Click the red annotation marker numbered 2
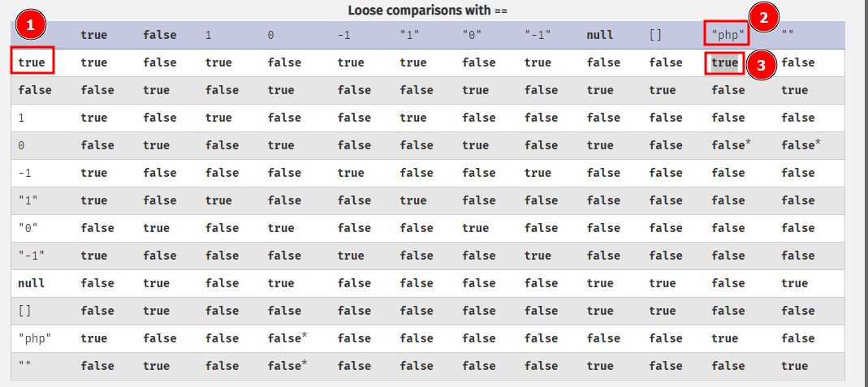Viewport: 868px width, 387px height. point(762,18)
